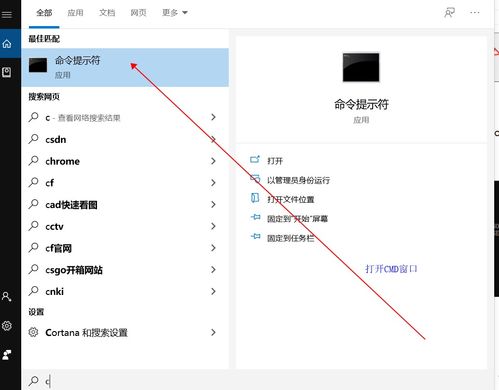Click the large Command Prompt preview icon
Screen dimensions: 499x390
361,67
